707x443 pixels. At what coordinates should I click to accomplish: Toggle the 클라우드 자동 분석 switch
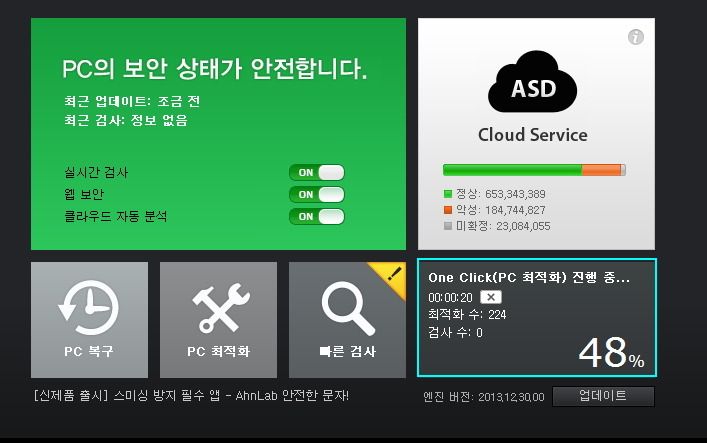[x=317, y=217]
